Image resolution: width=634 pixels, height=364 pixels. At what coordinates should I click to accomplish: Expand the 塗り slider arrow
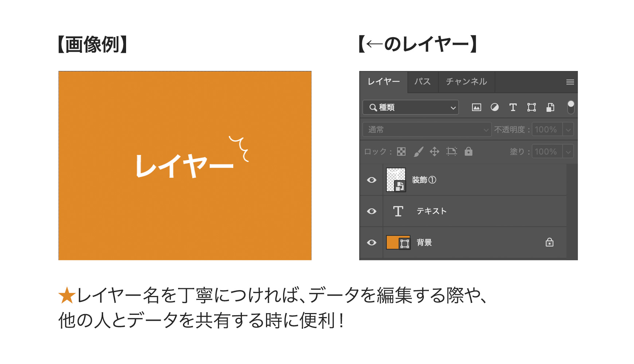(x=568, y=151)
